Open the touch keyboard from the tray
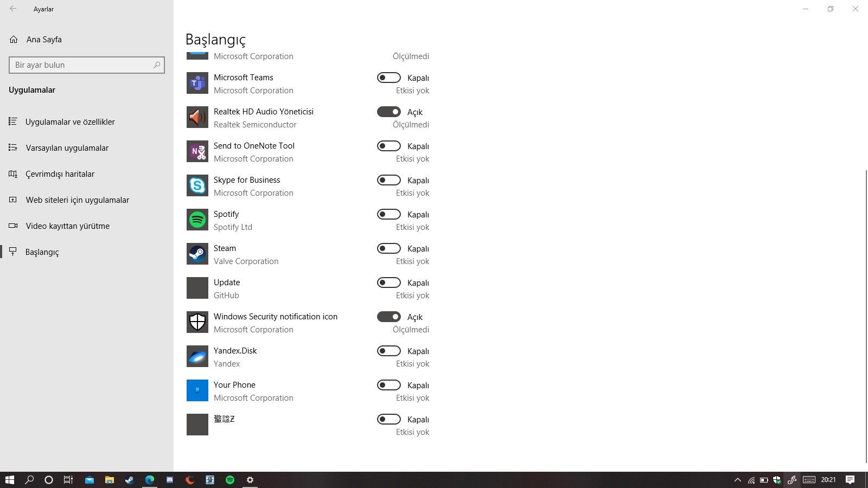This screenshot has width=868, height=488. point(809,480)
